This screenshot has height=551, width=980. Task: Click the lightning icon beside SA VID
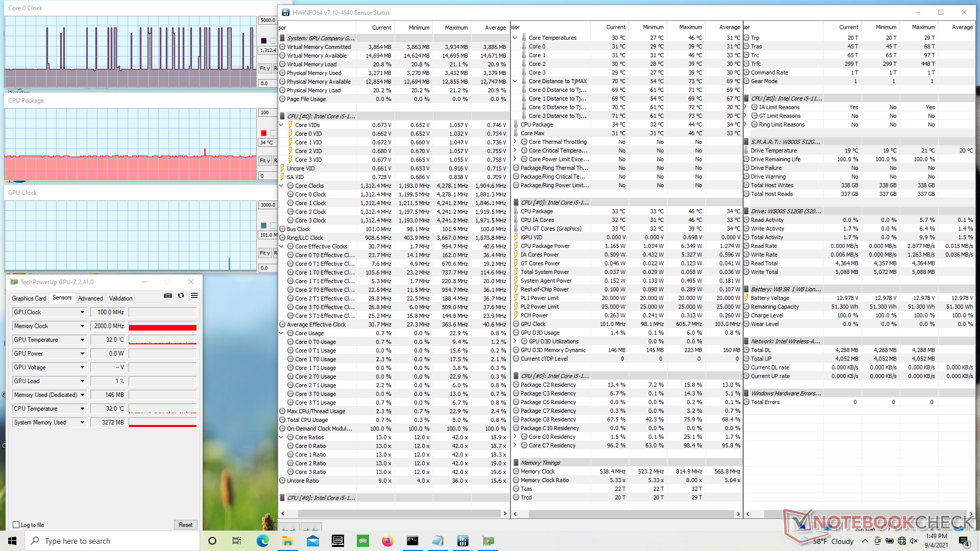point(282,177)
